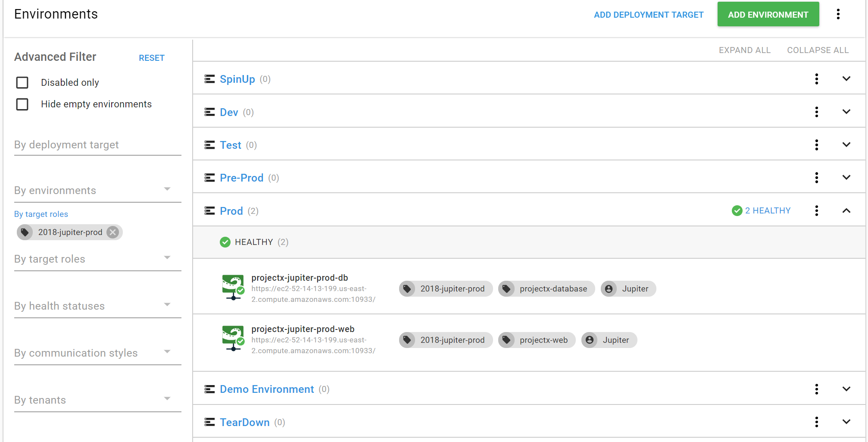868x442 pixels.
Task: Open the TearDown environment overflow menu
Action: [x=816, y=422]
